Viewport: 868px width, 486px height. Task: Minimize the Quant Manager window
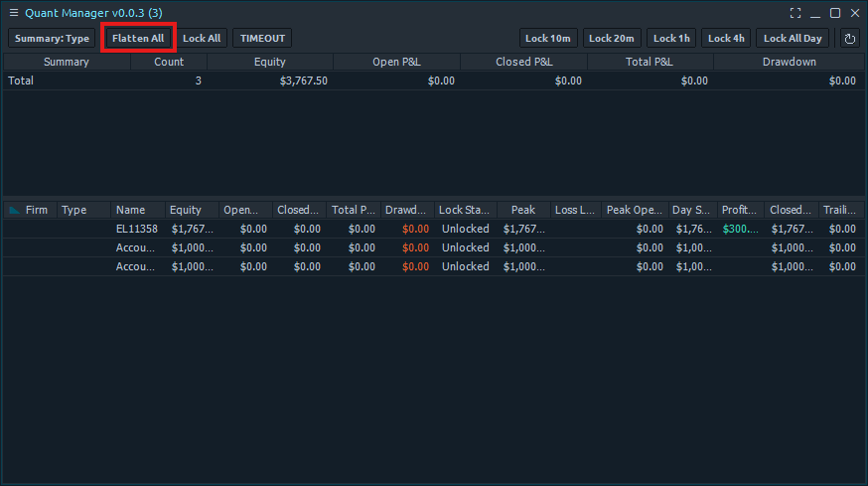[x=815, y=13]
